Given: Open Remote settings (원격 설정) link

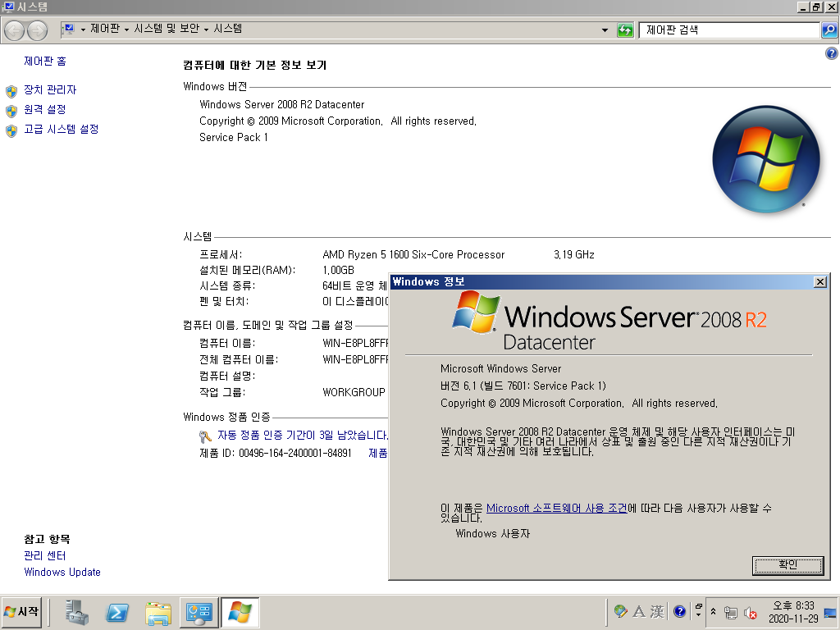Looking at the screenshot, I should (x=45, y=109).
